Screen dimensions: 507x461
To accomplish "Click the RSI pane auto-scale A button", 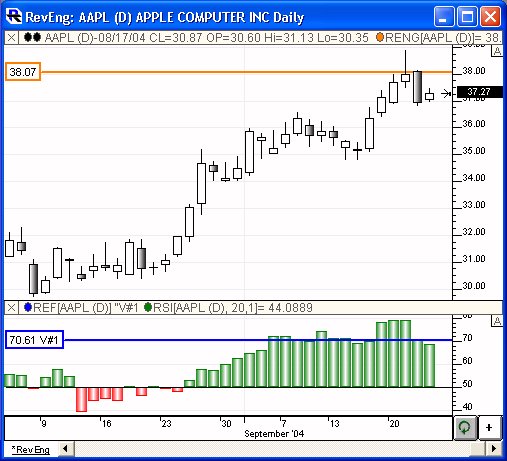I will click(497, 321).
